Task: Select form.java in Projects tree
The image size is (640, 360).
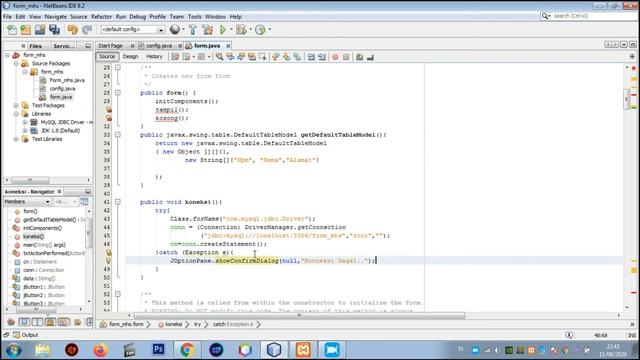Action: 61,97
